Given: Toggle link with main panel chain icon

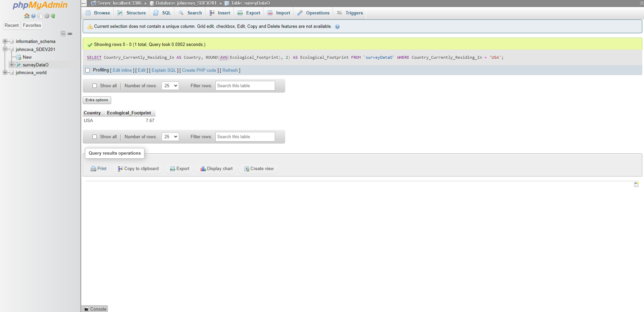Looking at the screenshot, I should 70,34.
